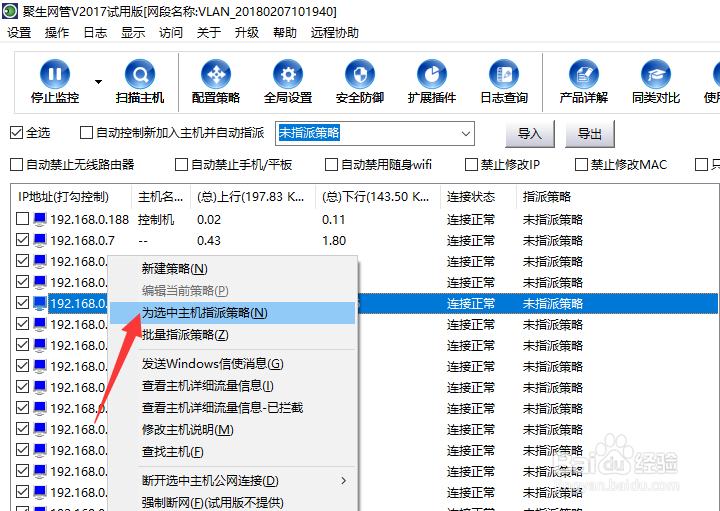This screenshot has width=720, height=511.
Task: Open 配置策略 toolbar icon
Action: [216, 73]
